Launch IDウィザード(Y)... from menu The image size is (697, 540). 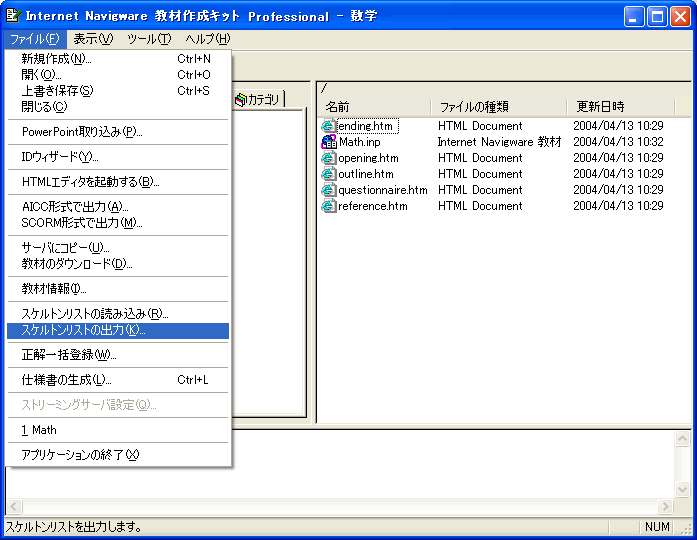pyautogui.click(x=118, y=157)
